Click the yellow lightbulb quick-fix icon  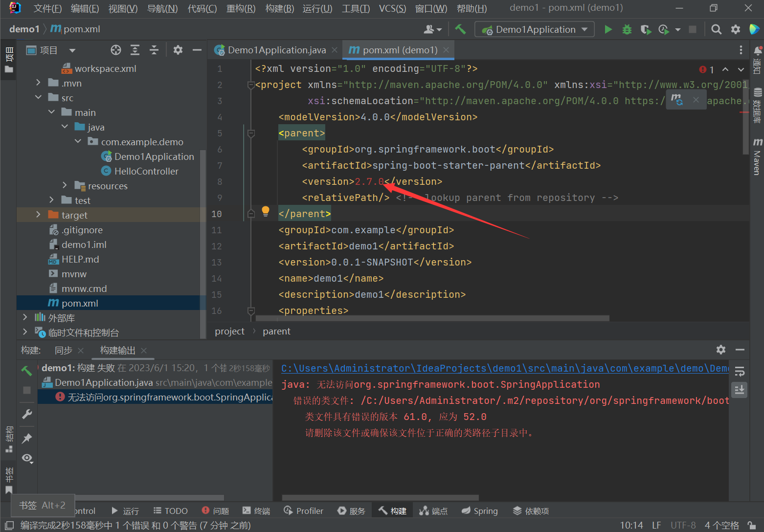[266, 211]
